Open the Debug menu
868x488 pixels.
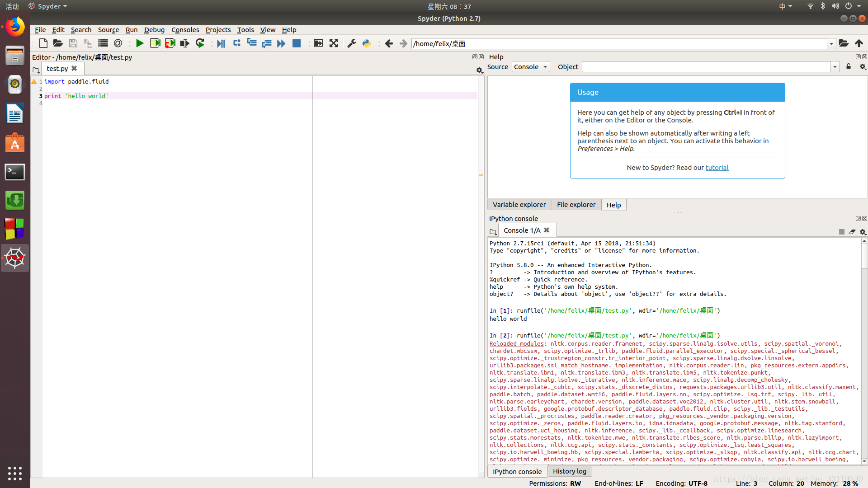[x=154, y=30]
